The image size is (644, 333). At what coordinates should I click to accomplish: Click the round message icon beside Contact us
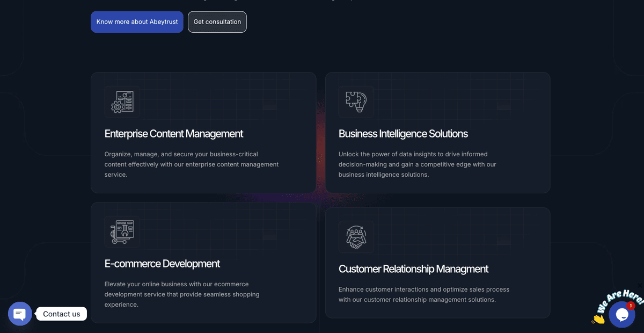pos(20,314)
